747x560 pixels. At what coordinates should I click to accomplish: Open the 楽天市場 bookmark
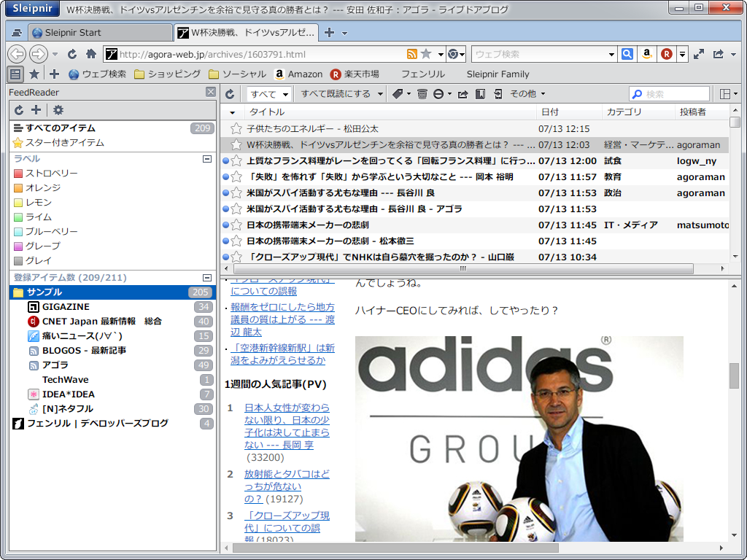click(355, 74)
